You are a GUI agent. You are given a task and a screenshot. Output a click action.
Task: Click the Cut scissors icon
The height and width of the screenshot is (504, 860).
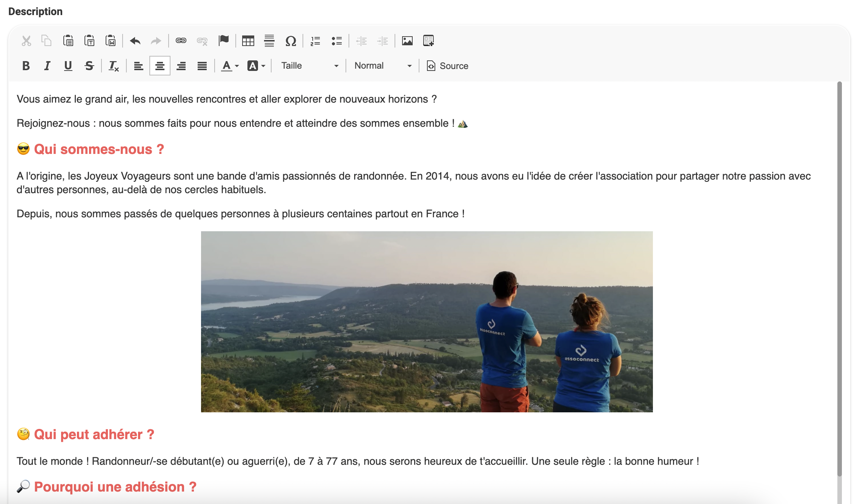(x=26, y=41)
